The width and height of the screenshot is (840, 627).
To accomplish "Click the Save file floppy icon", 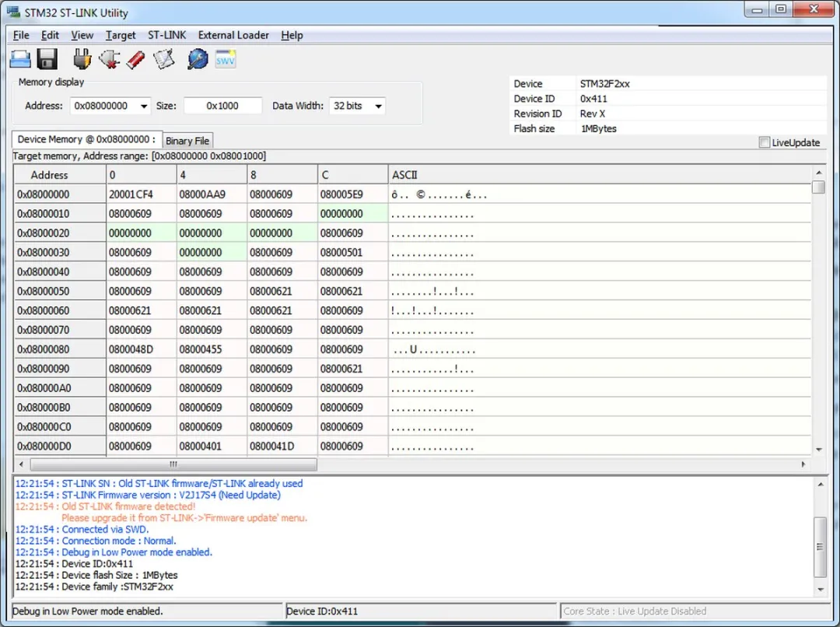I will [x=47, y=59].
